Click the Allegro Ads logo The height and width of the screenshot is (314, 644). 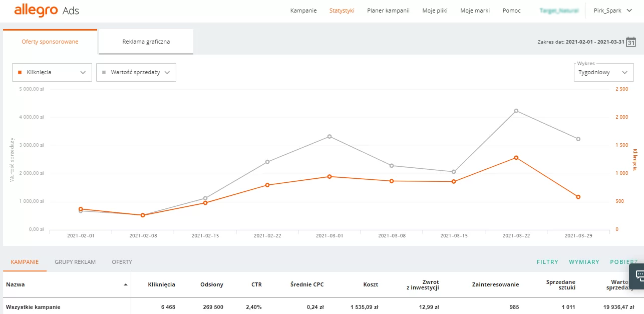coord(47,11)
